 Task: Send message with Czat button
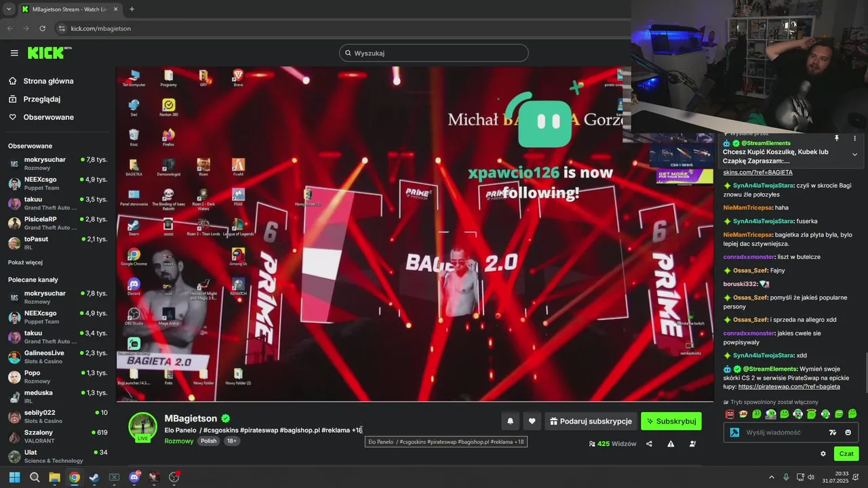[846, 453]
